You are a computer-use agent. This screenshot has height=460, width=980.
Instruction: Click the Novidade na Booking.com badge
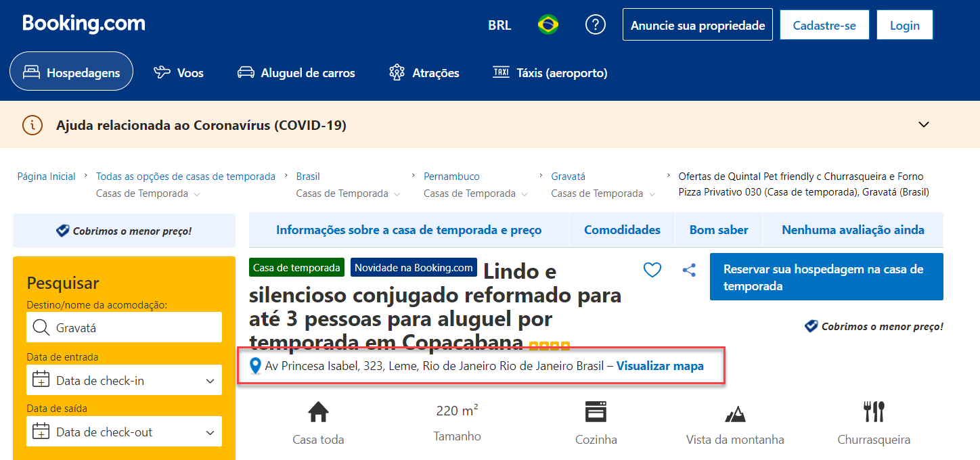pos(414,267)
